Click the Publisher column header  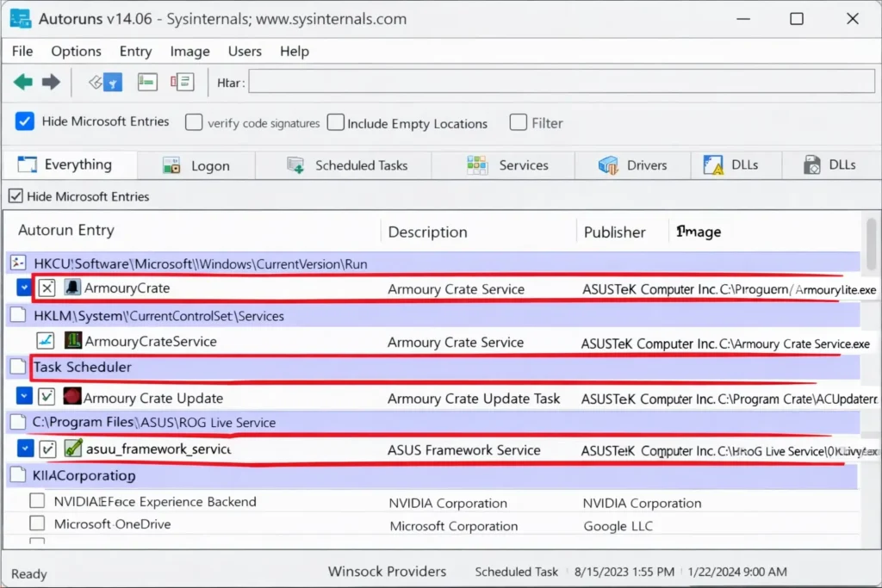(x=614, y=232)
